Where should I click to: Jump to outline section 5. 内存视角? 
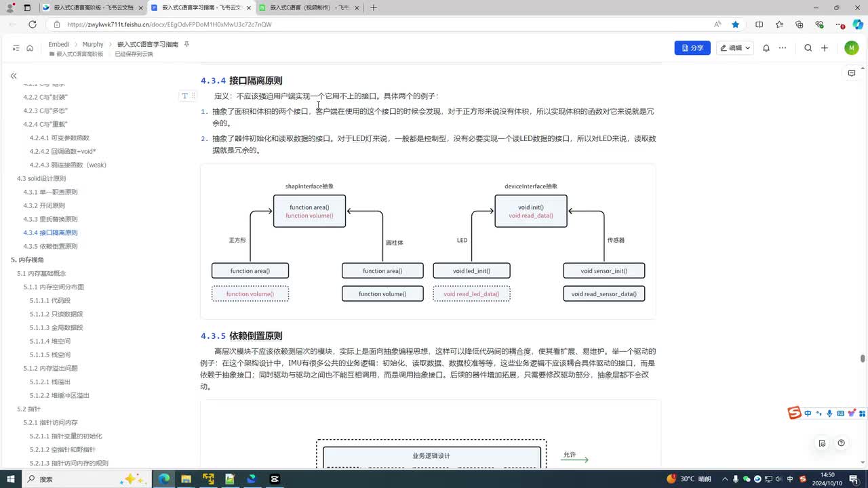point(27,260)
